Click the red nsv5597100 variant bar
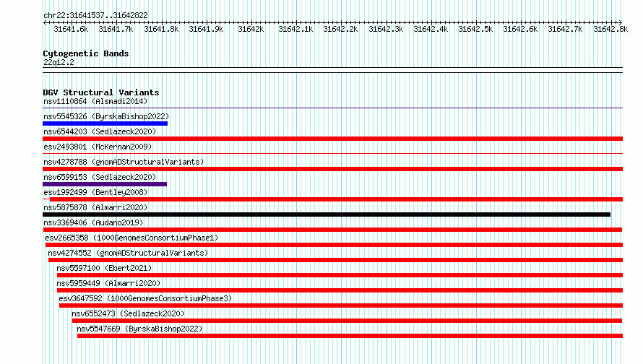The image size is (643, 364). tap(340, 275)
